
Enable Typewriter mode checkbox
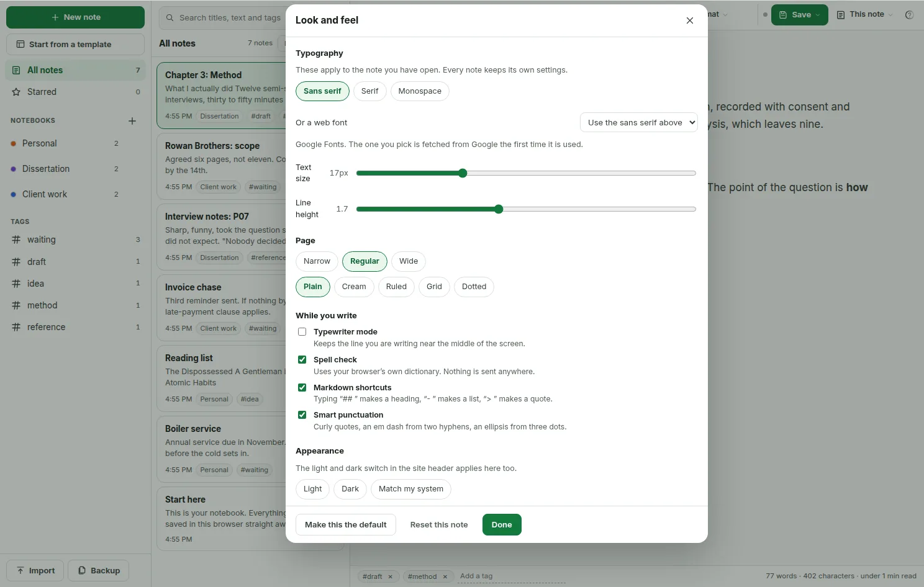click(x=302, y=332)
